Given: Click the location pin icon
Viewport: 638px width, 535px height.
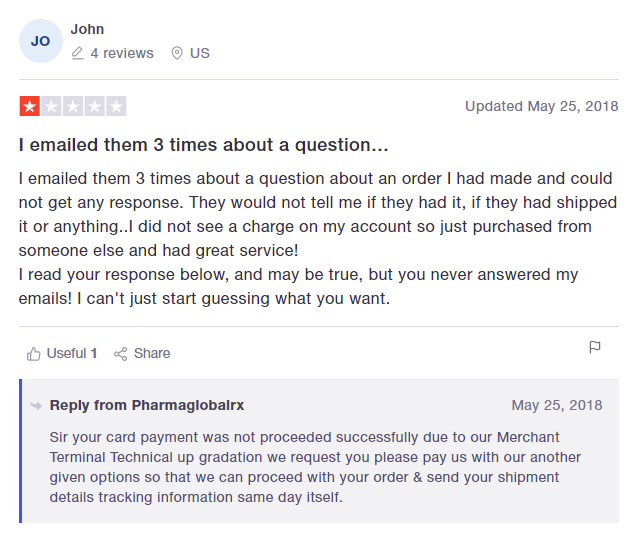Looking at the screenshot, I should click(x=177, y=53).
